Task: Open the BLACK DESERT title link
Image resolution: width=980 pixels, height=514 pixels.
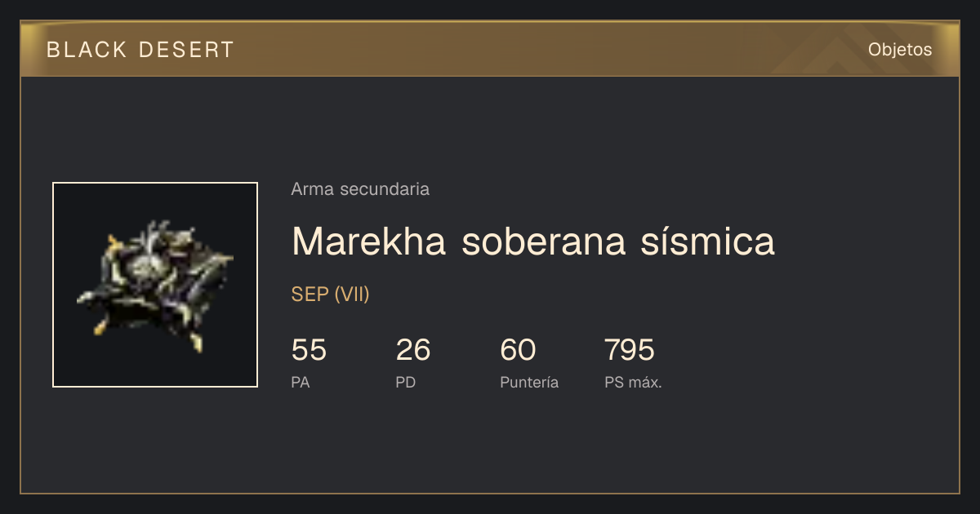Action: pyautogui.click(x=140, y=50)
